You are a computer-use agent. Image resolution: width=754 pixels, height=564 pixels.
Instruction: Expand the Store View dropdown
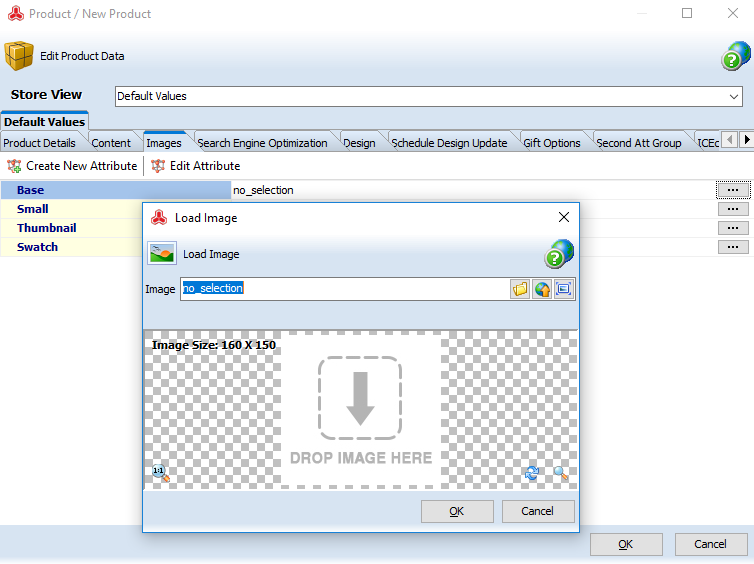[x=734, y=97]
